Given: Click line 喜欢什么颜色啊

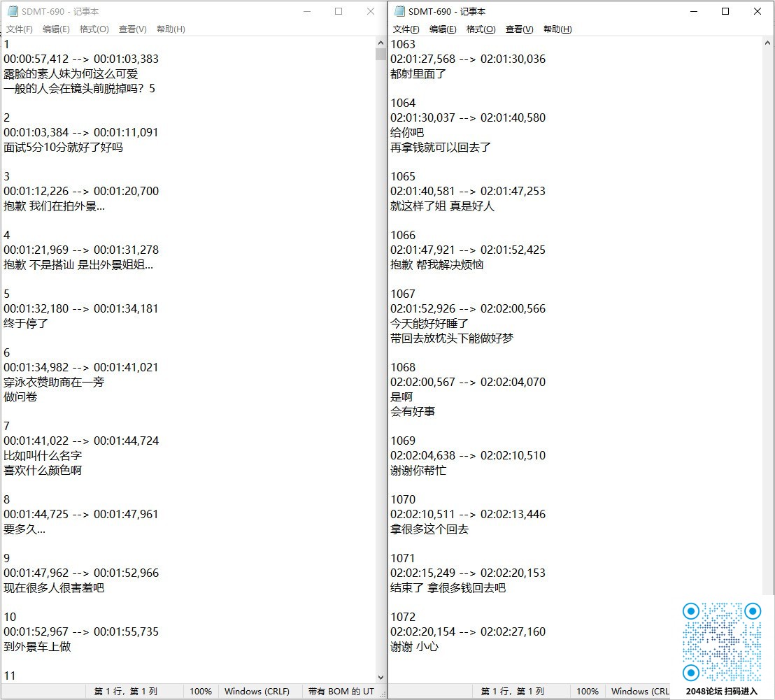Looking at the screenshot, I should point(43,471).
